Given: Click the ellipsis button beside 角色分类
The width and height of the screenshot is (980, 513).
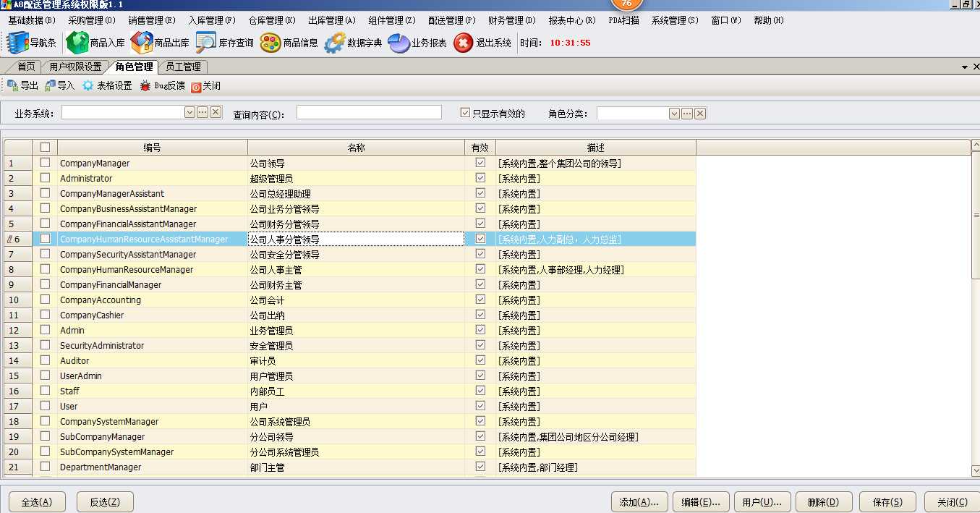Looking at the screenshot, I should pyautogui.click(x=687, y=114).
